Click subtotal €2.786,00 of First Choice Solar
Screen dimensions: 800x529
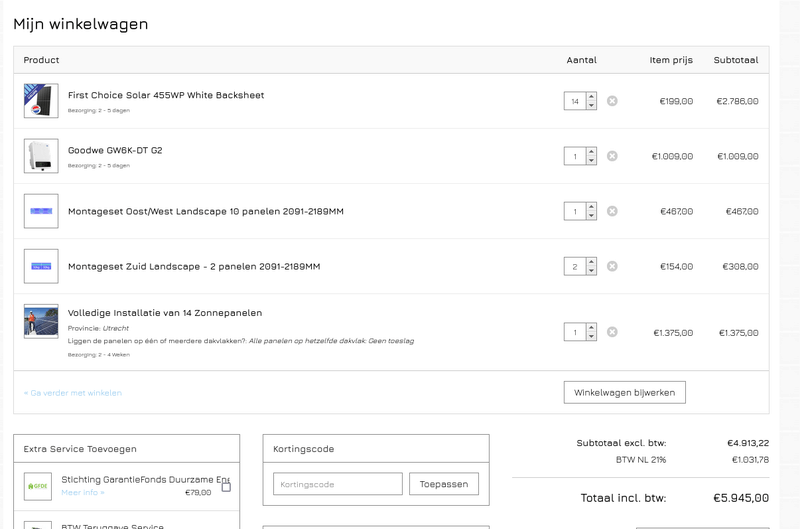click(737, 101)
